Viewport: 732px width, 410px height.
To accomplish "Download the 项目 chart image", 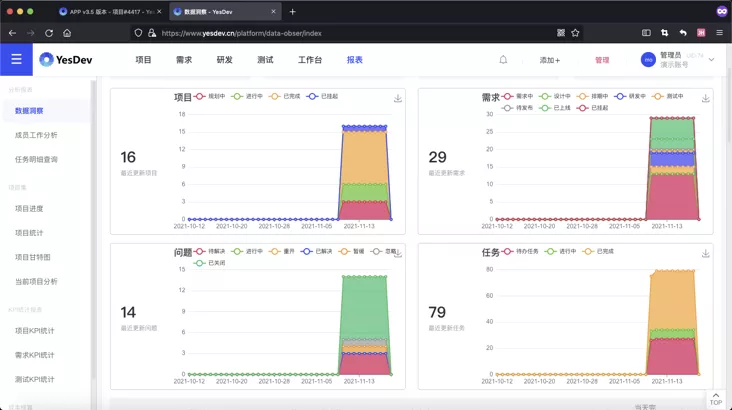I will [398, 98].
